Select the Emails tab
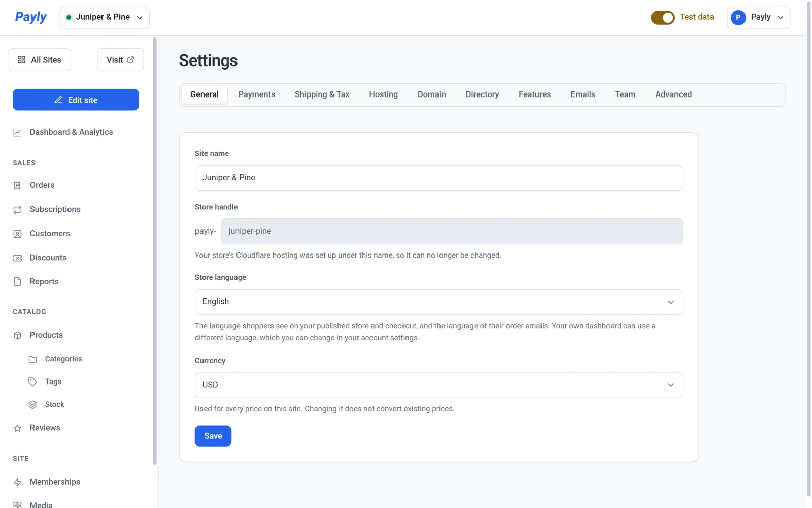812x508 pixels. coord(583,94)
